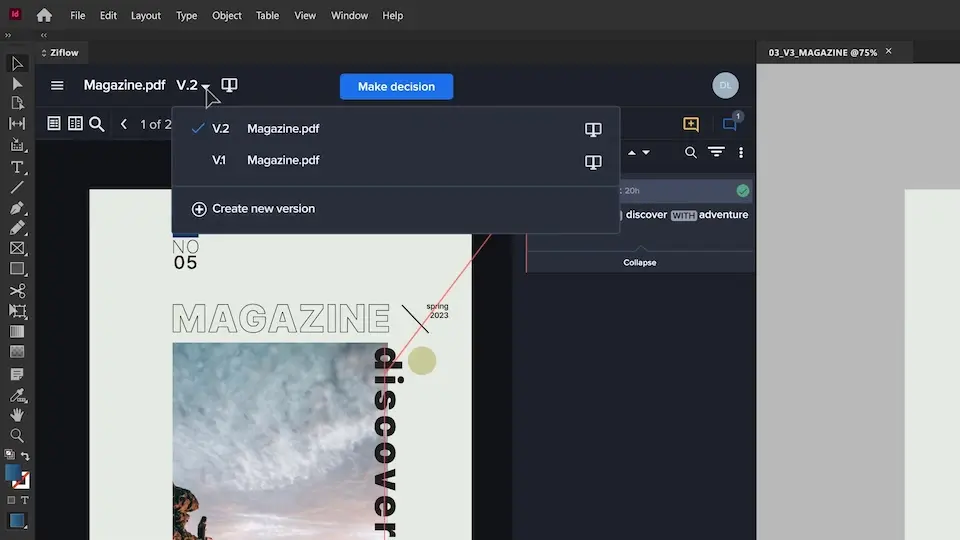Click the fill color swatch in the toolbar

(x=13, y=473)
